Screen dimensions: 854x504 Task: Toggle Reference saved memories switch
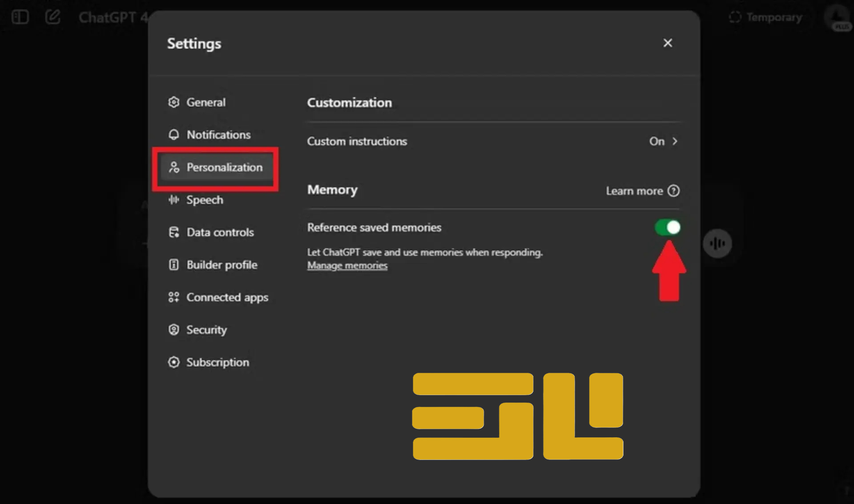pyautogui.click(x=667, y=227)
